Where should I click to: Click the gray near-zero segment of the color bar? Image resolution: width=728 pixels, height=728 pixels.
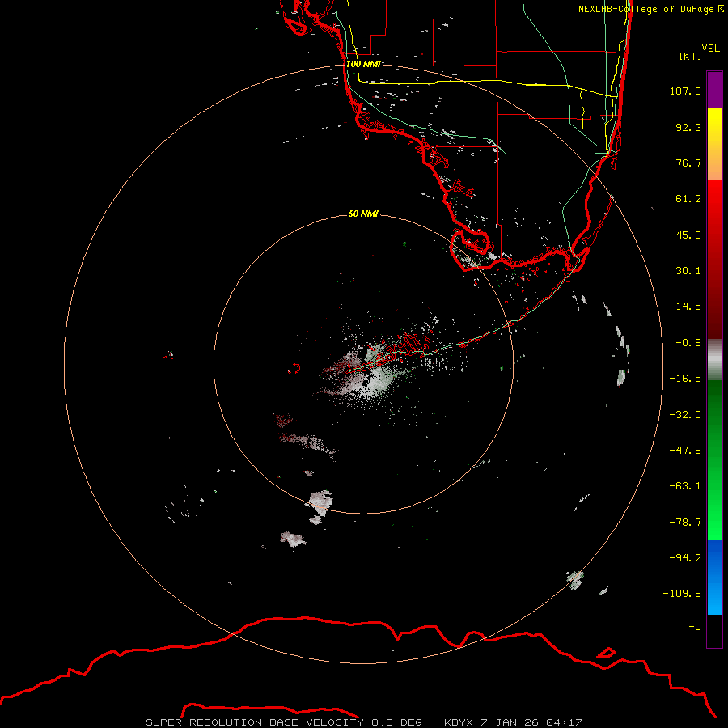(714, 360)
